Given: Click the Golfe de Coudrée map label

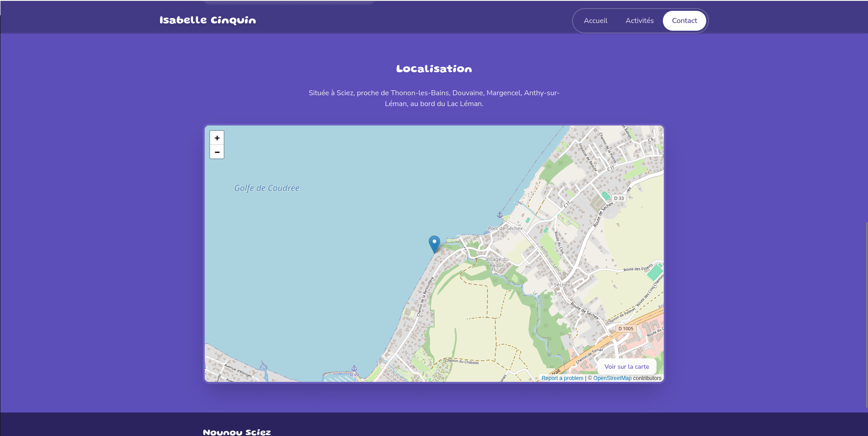Looking at the screenshot, I should click(267, 188).
